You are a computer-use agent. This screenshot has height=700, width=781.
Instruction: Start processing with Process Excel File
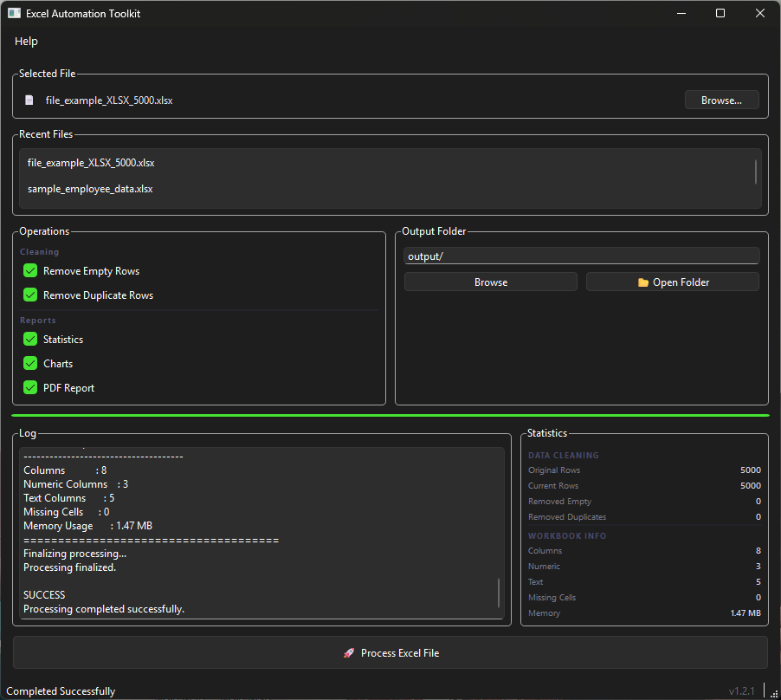tap(390, 652)
